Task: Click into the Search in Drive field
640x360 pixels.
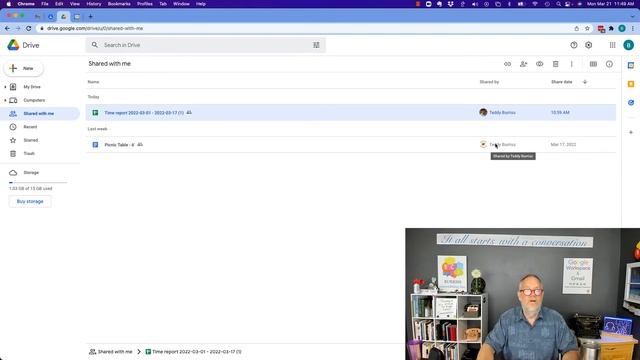Action: [205, 45]
